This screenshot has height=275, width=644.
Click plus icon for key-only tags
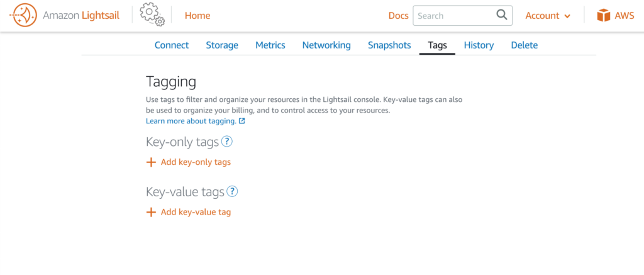tap(151, 162)
